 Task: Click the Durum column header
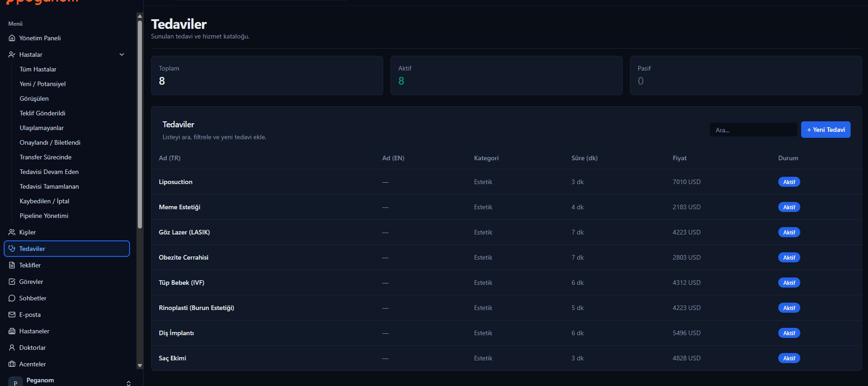tap(788, 158)
